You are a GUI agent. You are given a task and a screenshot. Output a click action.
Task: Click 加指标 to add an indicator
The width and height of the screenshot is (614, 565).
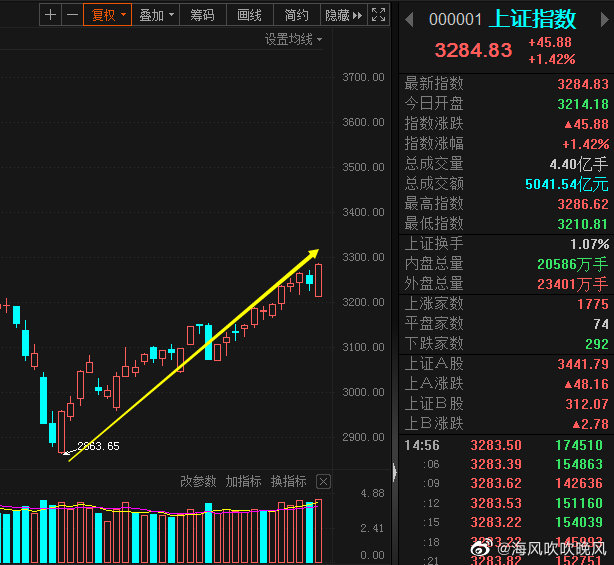[242, 481]
